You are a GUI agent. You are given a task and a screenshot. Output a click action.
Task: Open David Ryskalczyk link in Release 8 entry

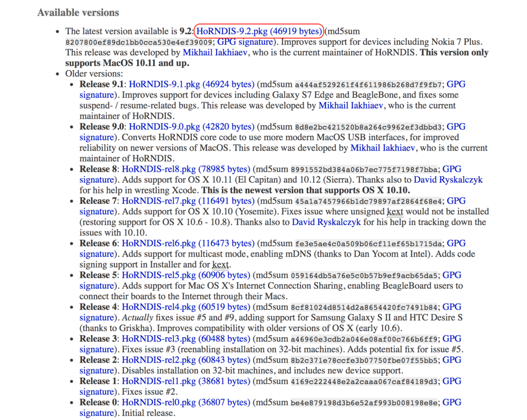point(448,180)
